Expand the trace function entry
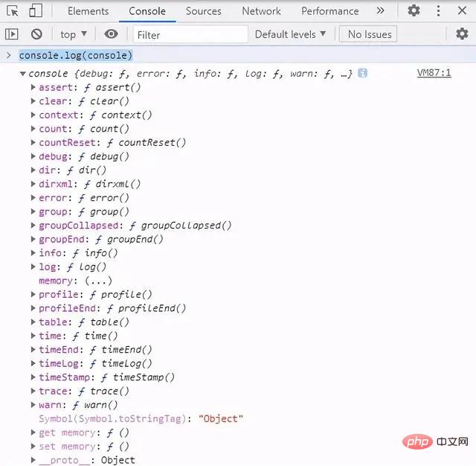The width and height of the screenshot is (476, 466). click(33, 391)
